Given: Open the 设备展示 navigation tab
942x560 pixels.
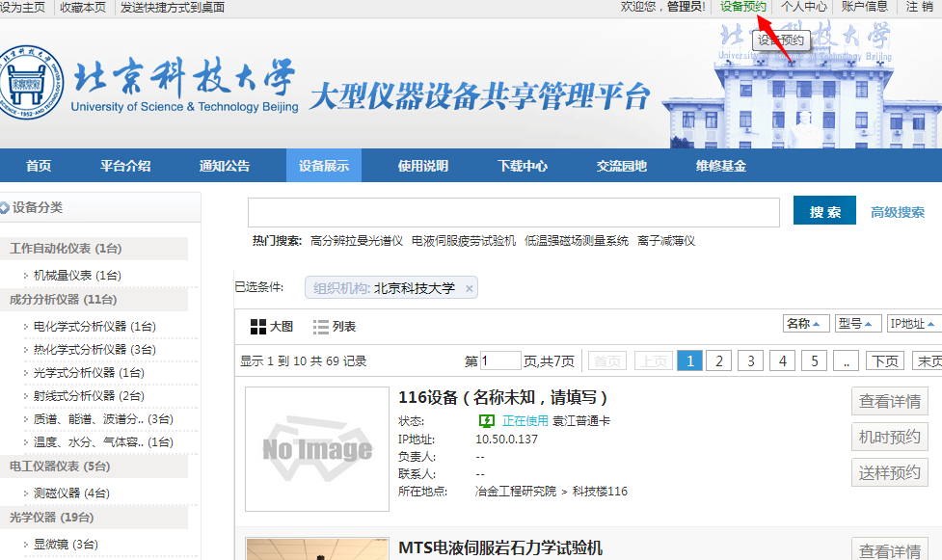Looking at the screenshot, I should 324,166.
